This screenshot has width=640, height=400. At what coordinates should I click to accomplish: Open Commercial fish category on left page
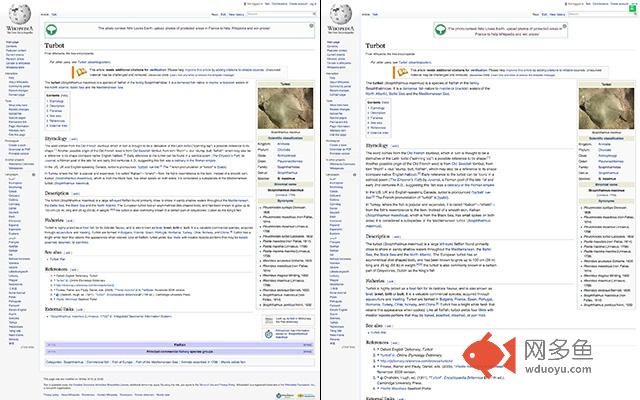tap(98, 362)
